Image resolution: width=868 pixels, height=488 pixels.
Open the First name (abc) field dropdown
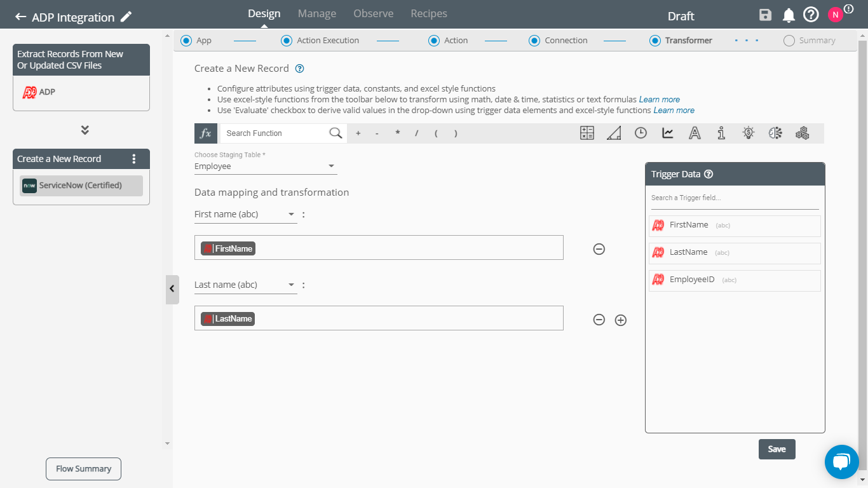[x=246, y=214]
